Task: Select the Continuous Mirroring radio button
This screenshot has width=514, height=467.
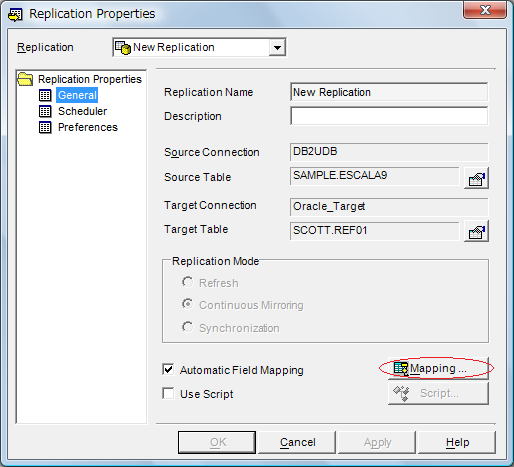Action: [x=188, y=304]
